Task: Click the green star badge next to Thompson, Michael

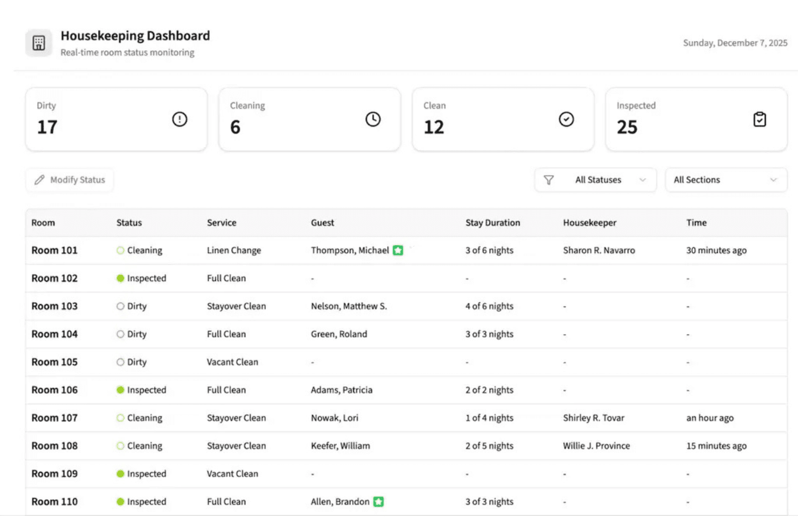Action: [398, 250]
